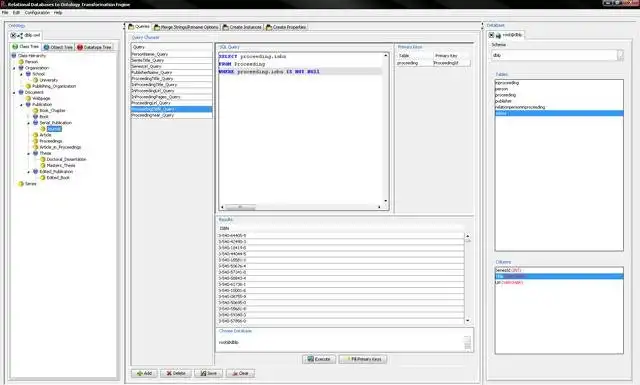Viewport: 640px width, 385px height.
Task: Select Edited_Book in class tree
Action: point(58,178)
